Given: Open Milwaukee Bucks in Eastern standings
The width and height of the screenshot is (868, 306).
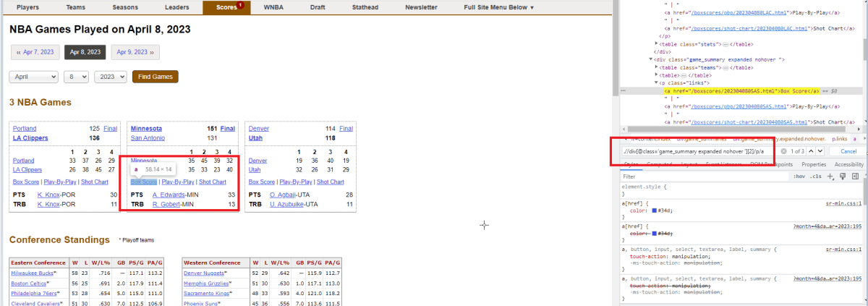Looking at the screenshot, I should 33,273.
